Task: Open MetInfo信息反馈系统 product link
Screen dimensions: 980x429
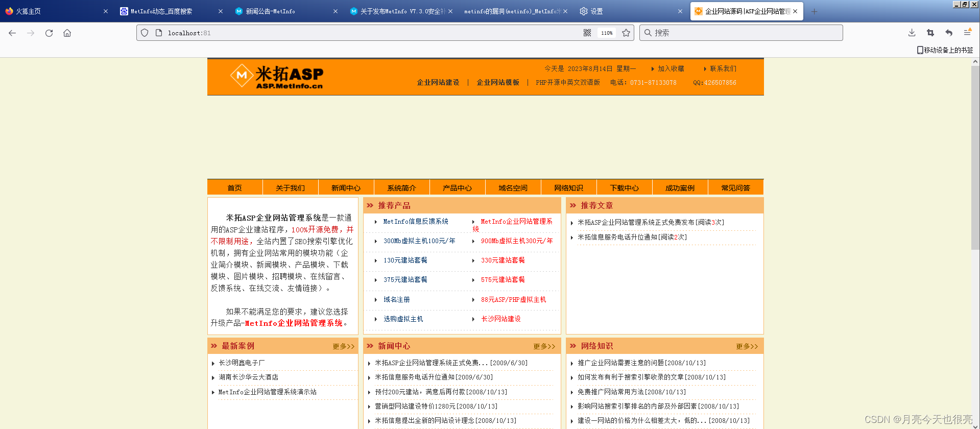Action: click(416, 221)
